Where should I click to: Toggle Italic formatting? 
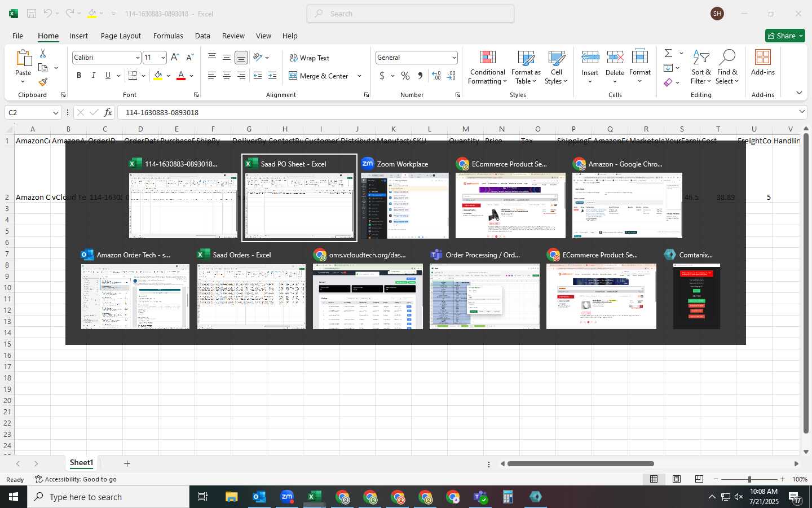94,76
